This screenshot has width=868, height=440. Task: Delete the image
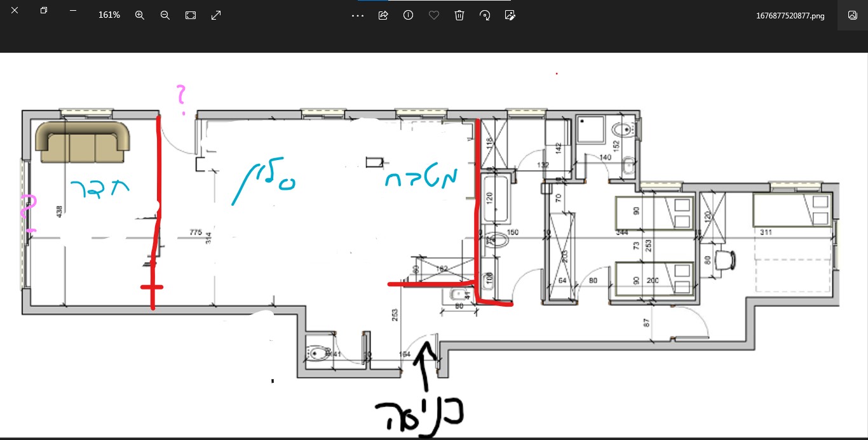459,15
